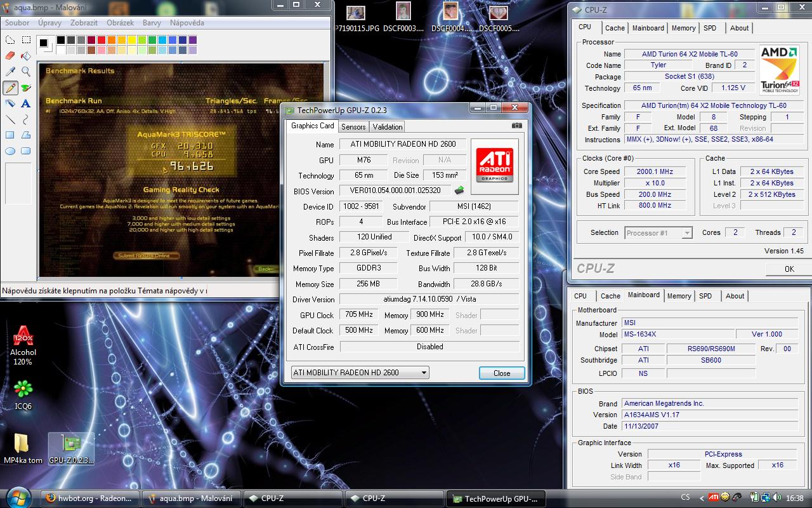Select the Magnifier tool in Paint

[x=26, y=72]
